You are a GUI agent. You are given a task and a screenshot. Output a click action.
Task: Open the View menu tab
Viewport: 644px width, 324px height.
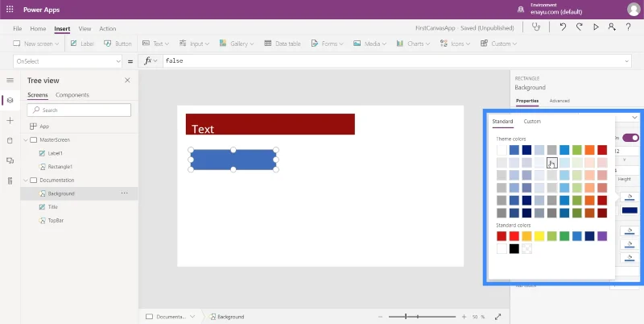(85, 28)
